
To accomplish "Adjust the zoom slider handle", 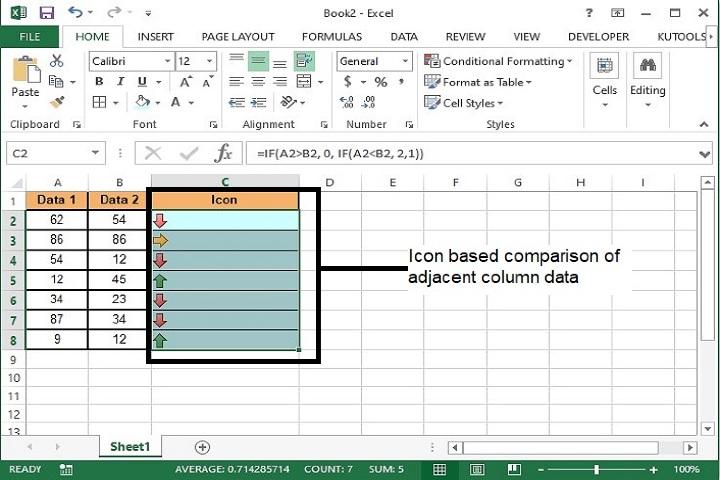I will point(596,469).
